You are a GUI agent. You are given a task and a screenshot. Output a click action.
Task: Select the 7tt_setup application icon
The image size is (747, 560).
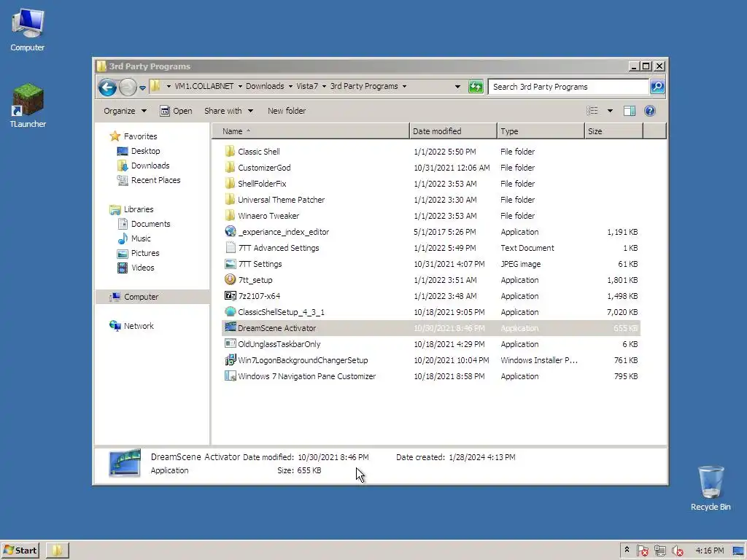tap(230, 279)
